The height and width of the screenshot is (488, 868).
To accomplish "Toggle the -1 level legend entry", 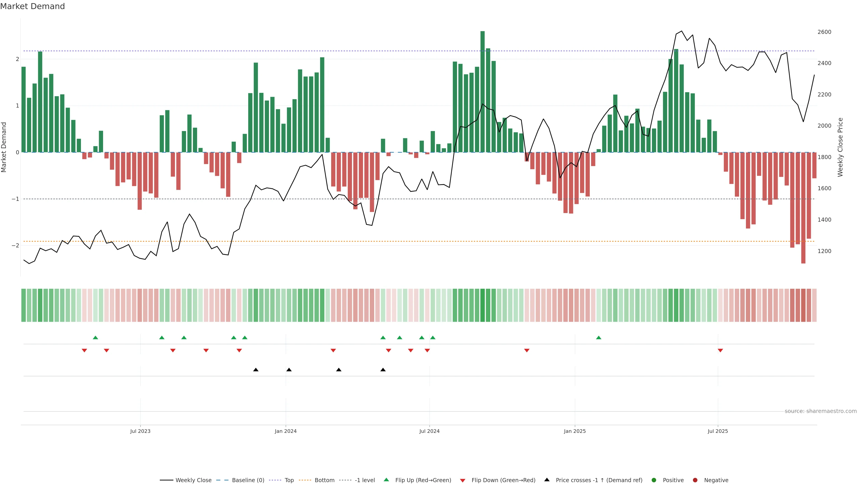I will tap(365, 480).
